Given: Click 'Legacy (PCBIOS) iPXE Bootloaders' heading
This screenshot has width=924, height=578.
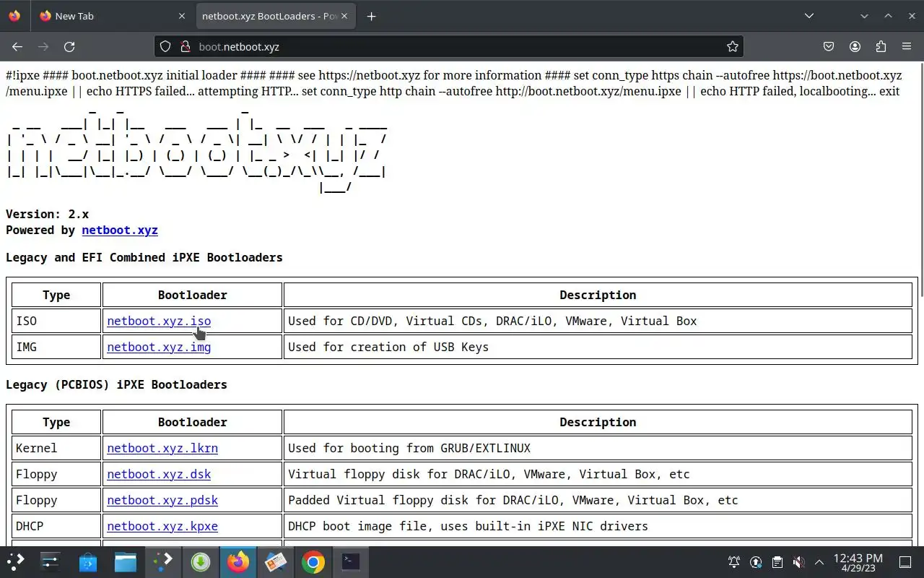Looking at the screenshot, I should click(116, 384).
